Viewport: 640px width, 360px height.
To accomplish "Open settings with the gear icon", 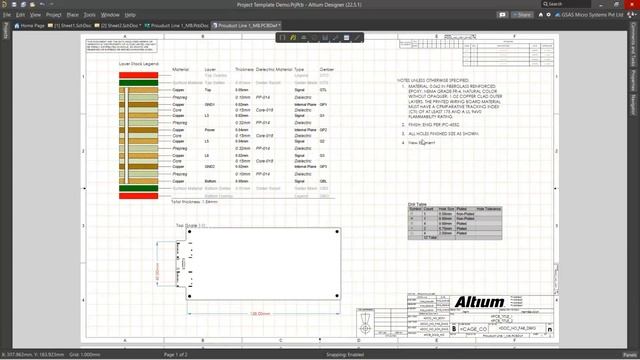I will [x=549, y=15].
